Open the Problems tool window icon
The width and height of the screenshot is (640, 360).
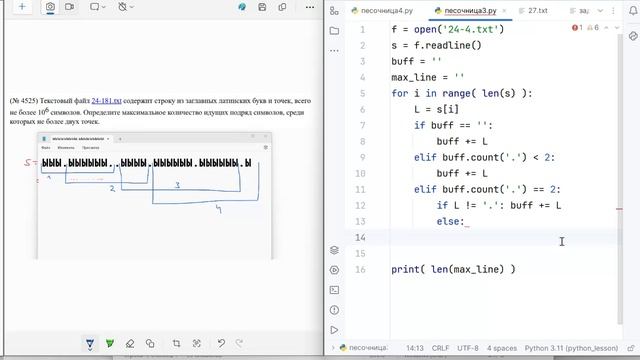334,310
